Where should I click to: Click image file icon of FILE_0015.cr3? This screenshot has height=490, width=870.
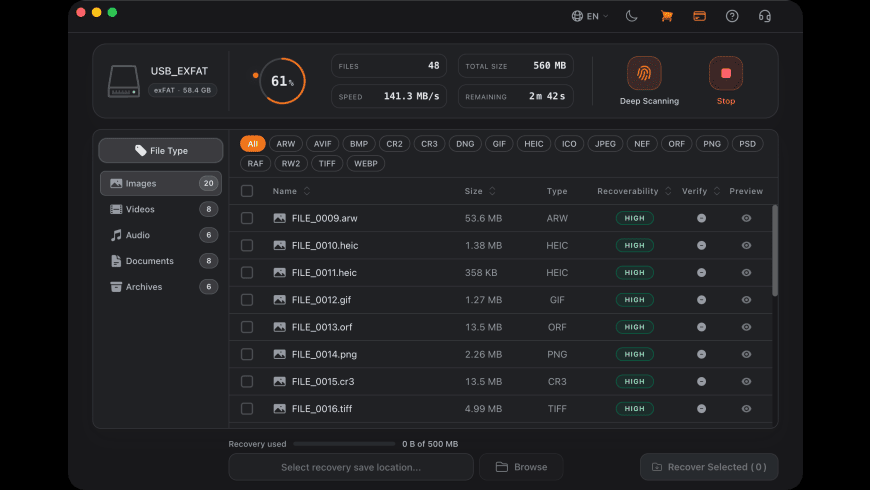click(280, 381)
